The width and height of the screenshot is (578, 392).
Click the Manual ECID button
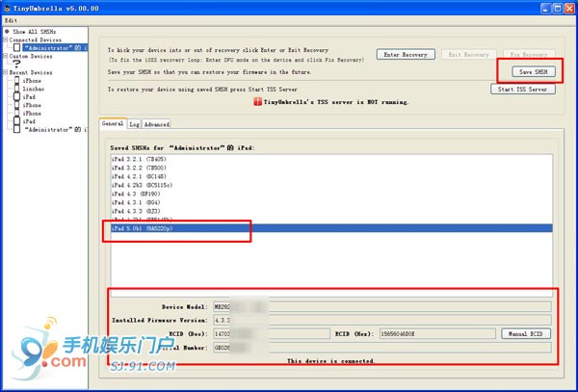coord(525,333)
